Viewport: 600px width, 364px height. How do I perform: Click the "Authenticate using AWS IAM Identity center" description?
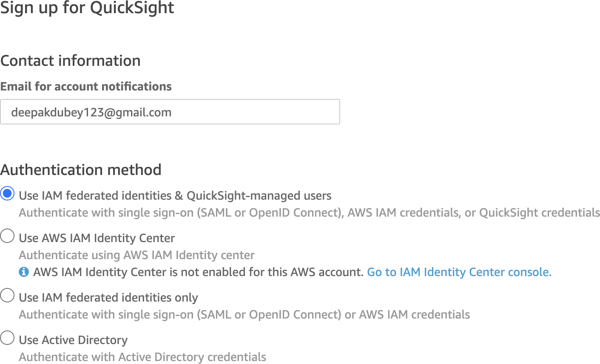136,255
